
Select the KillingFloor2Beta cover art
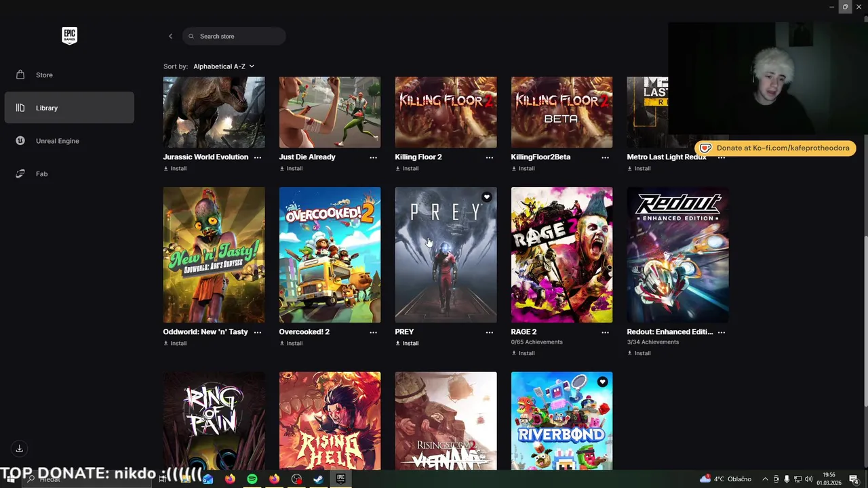point(561,112)
